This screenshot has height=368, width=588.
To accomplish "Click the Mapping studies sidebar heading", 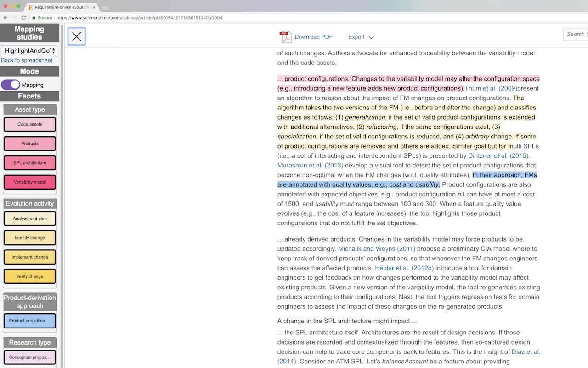I will click(x=29, y=33).
